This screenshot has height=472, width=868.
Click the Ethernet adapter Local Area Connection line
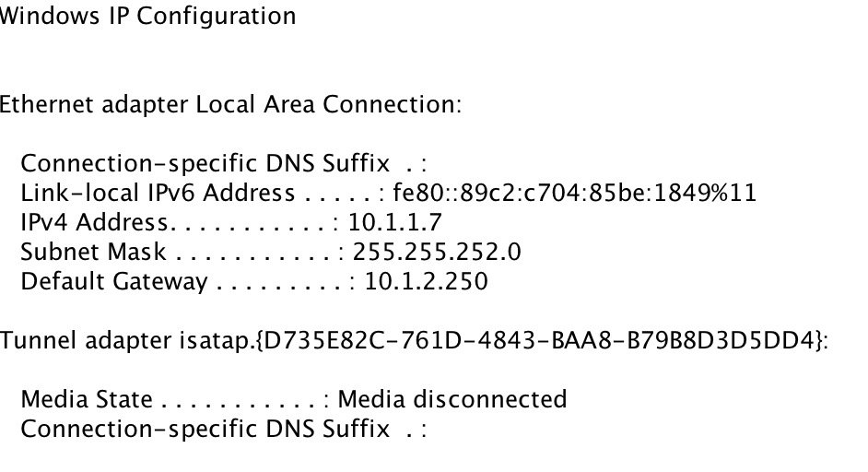tap(230, 105)
